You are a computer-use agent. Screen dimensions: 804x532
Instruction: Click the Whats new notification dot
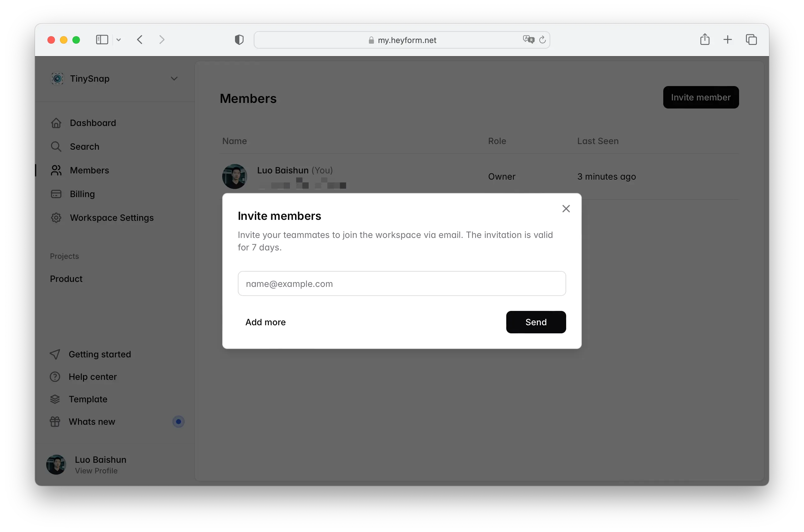coord(178,421)
